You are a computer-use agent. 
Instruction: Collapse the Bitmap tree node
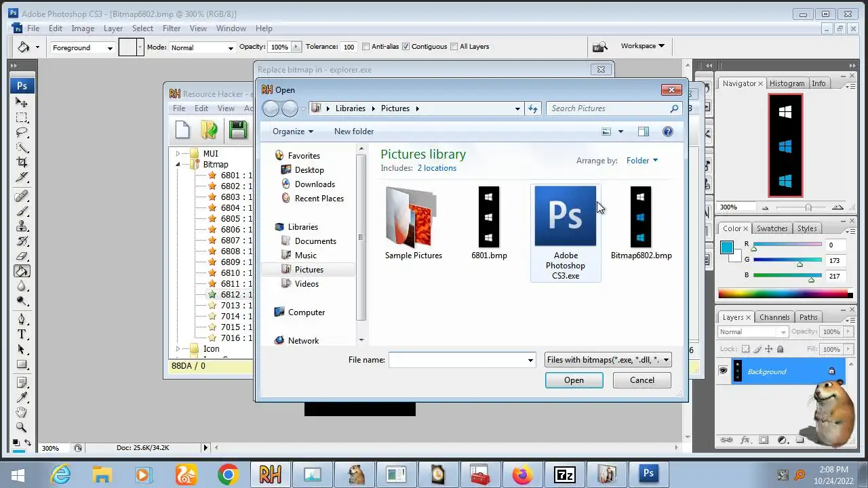coord(178,165)
